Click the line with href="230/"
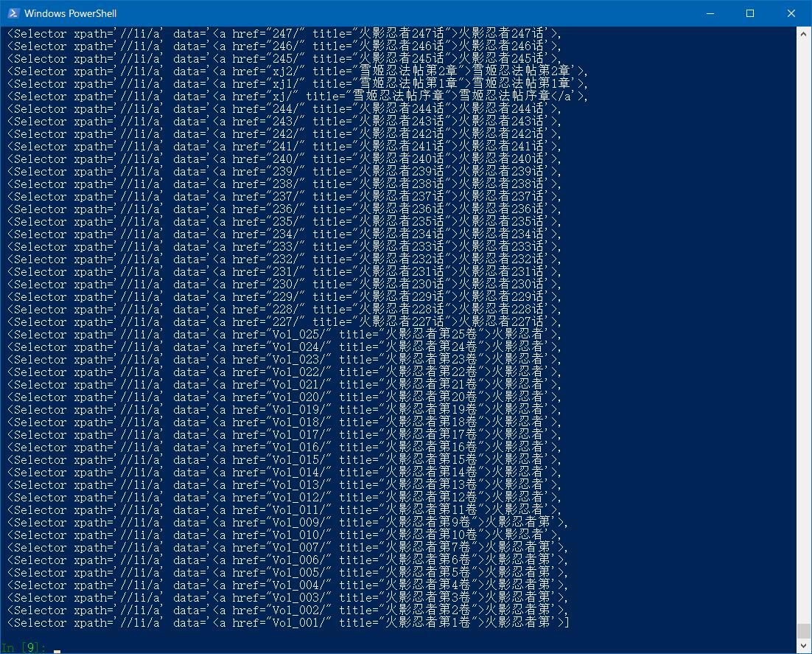Screen dimensions: 812x654 click(284, 285)
